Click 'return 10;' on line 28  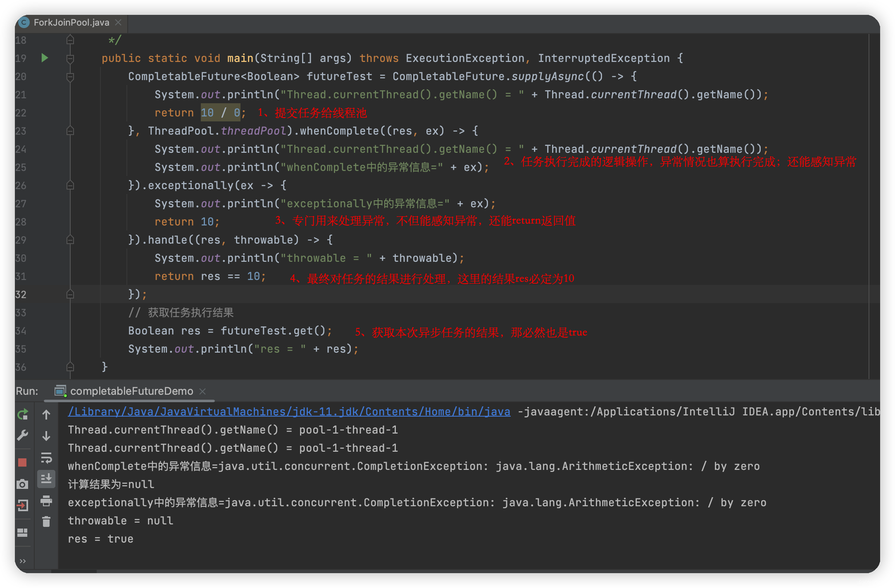point(187,222)
